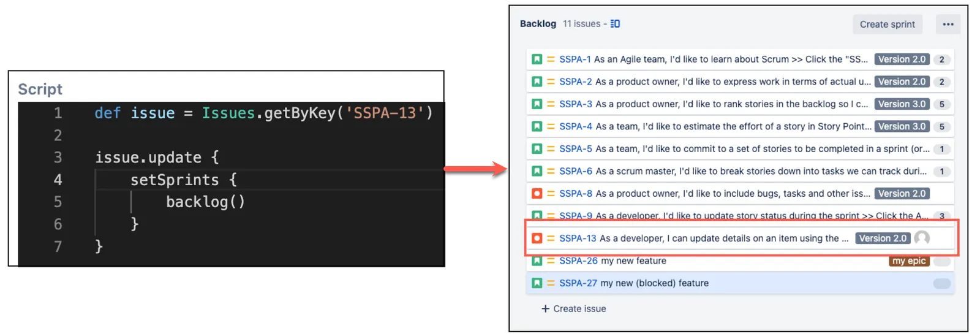The image size is (980, 336).
Task: Open issue SSPA-1 link
Action: click(575, 59)
